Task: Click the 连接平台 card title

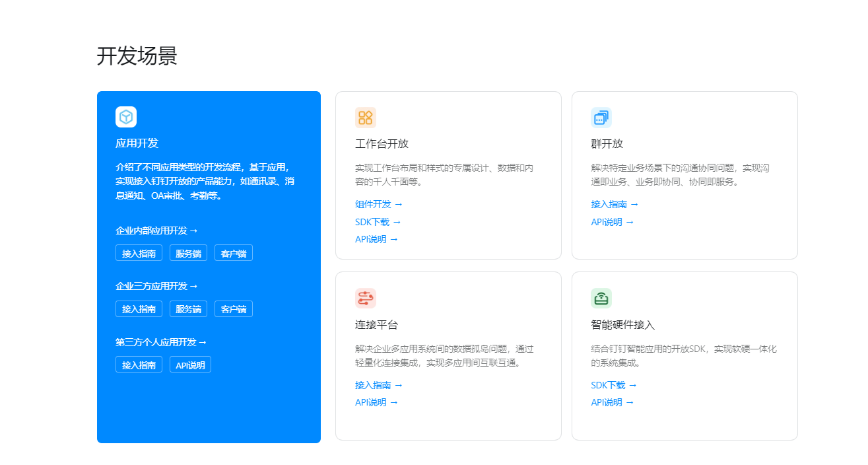Action: pyautogui.click(x=376, y=325)
